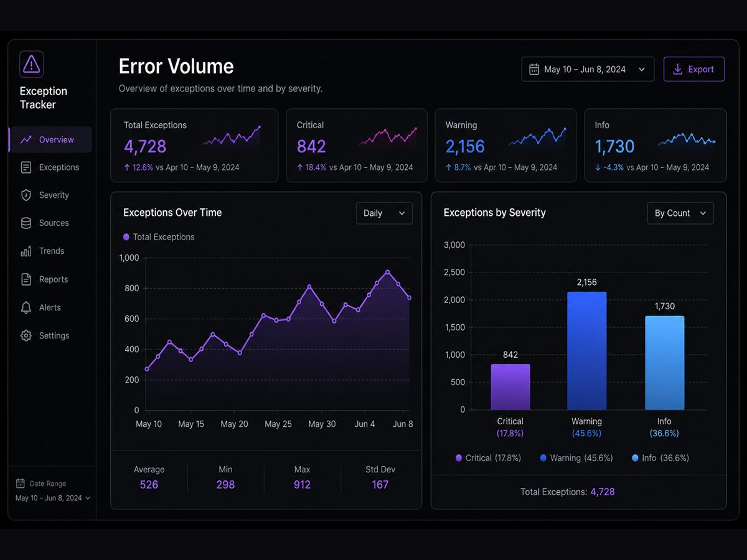Click the Max 912 statistic
Screen dimensions: 747x560
[303, 478]
